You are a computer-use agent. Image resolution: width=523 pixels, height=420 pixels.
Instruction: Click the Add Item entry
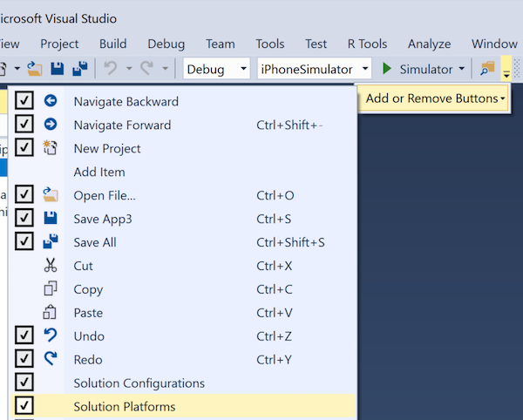click(99, 172)
